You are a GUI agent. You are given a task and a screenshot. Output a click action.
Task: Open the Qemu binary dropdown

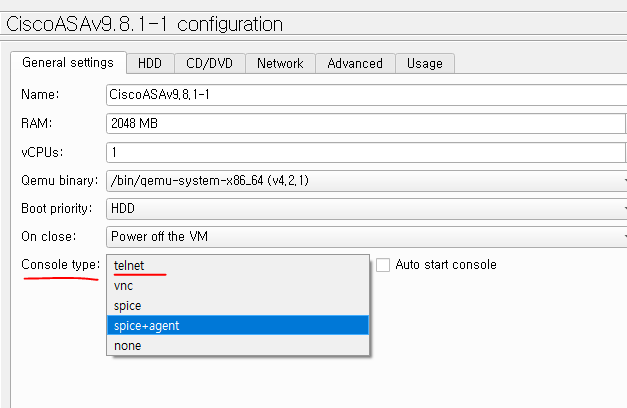(366, 181)
